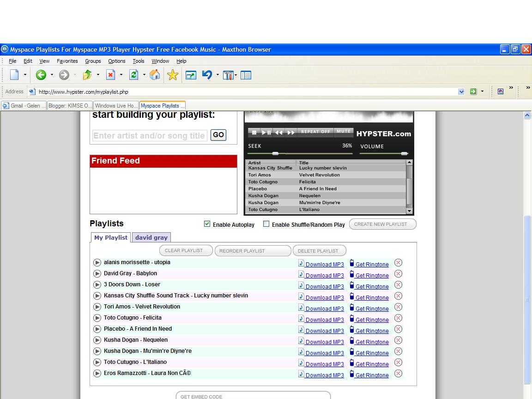Image resolution: width=532 pixels, height=399 pixels.
Task: Open the dropdown next to Go arrow
Action: (482, 91)
